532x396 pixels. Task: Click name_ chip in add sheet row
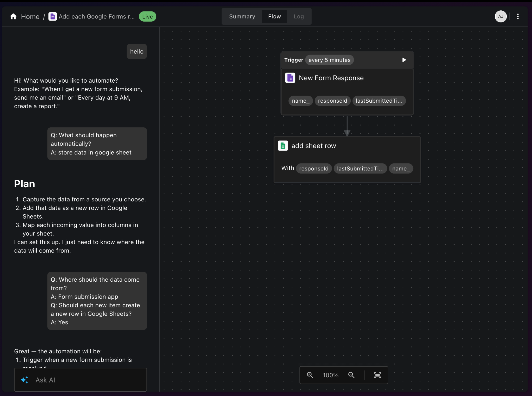click(x=401, y=169)
